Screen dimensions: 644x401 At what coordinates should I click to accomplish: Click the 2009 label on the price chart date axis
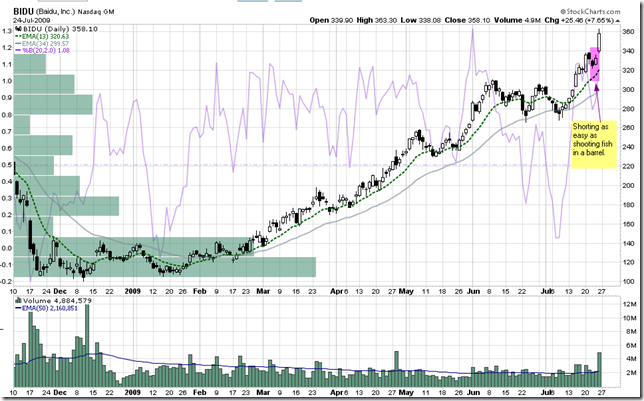(x=133, y=291)
